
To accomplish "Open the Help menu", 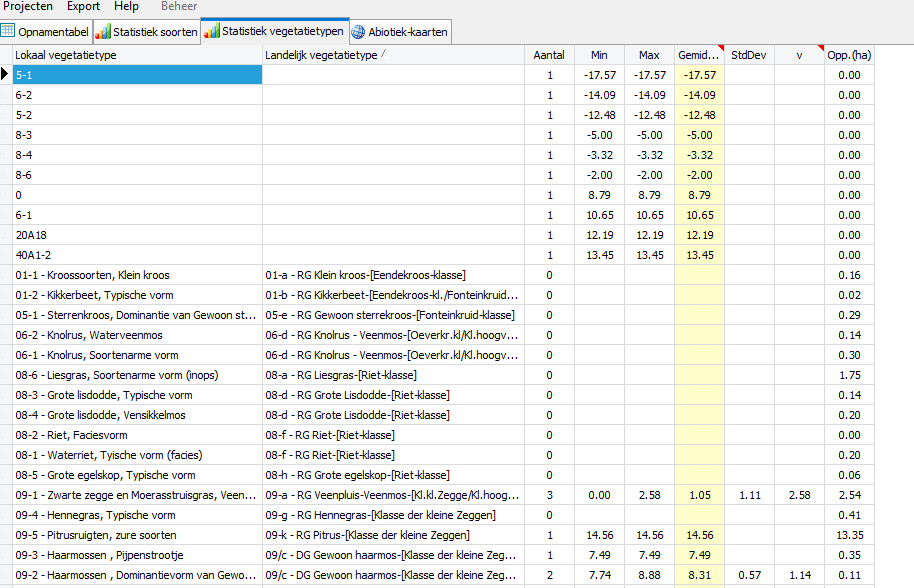I will 127,6.
